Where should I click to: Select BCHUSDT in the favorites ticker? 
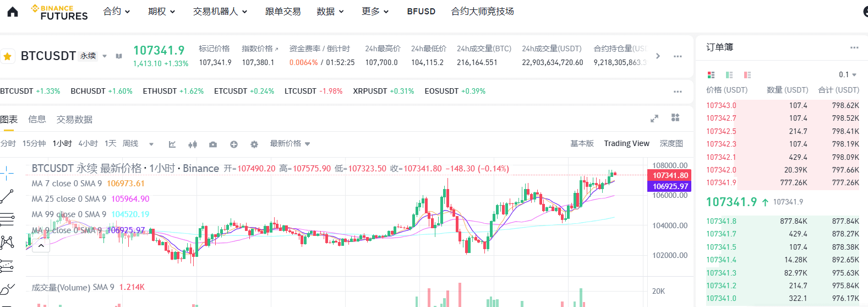101,91
